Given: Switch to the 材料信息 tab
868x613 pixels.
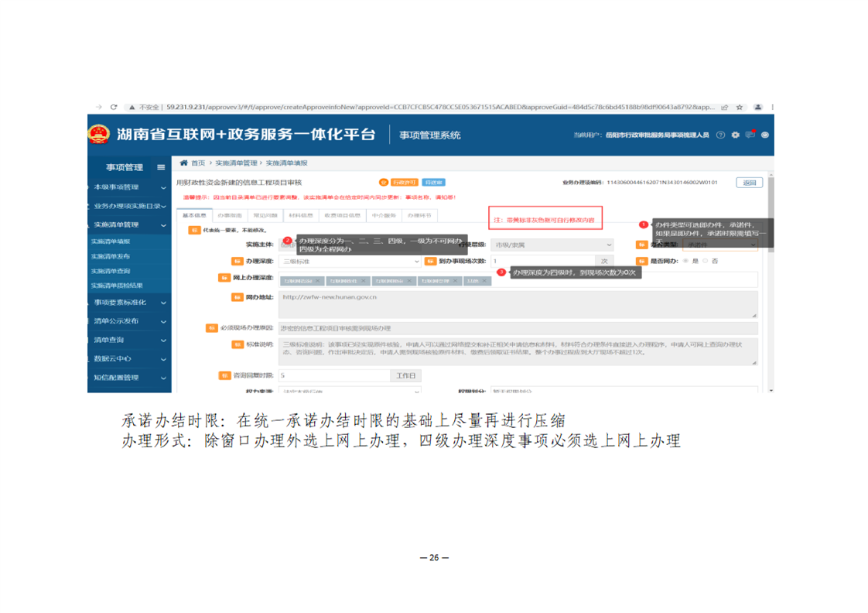Looking at the screenshot, I should click(301, 214).
